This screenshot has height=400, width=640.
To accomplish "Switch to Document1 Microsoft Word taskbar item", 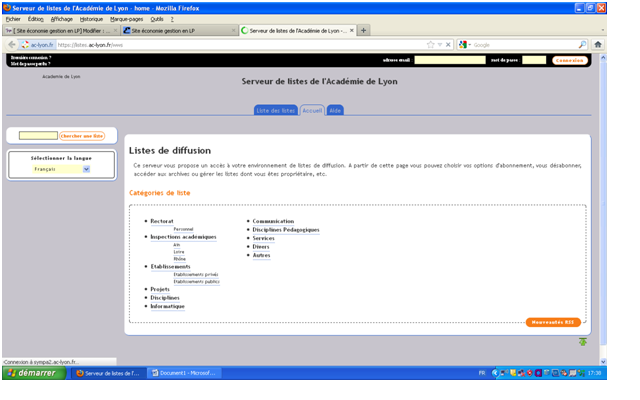I will pos(185,373).
